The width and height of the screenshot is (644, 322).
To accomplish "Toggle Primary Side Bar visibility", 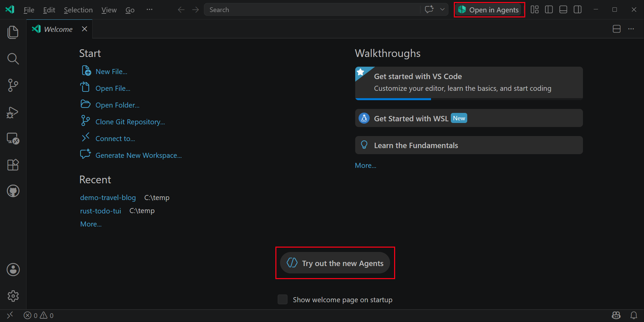I will point(549,10).
